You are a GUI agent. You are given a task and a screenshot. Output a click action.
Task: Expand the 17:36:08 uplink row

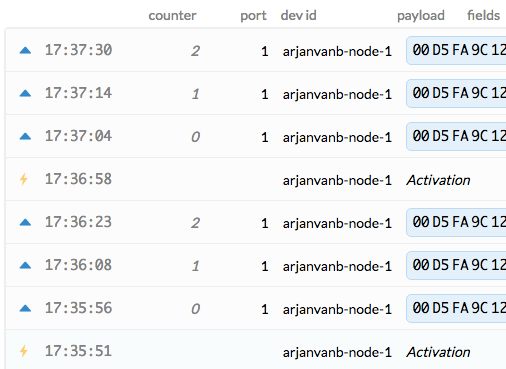click(256, 265)
